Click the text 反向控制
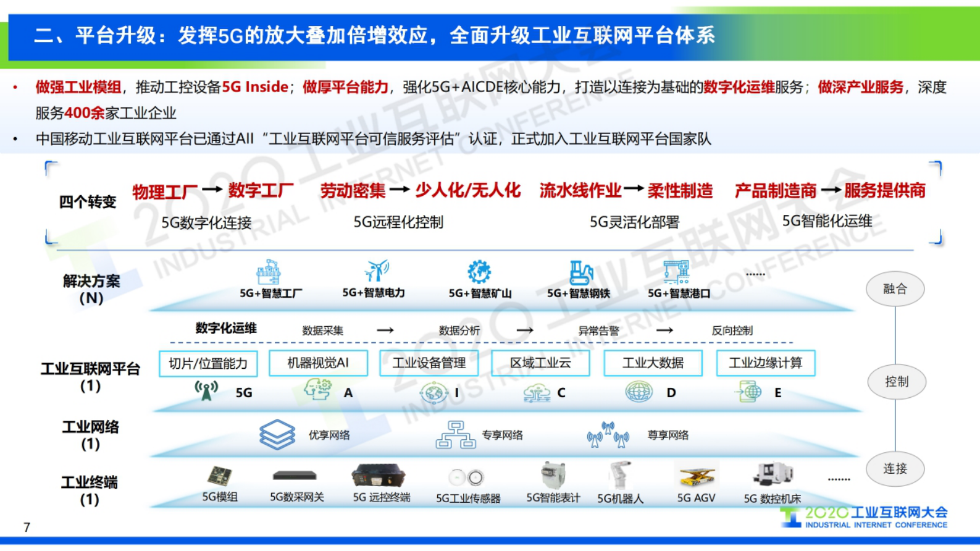Viewport: 980px width, 551px height. tap(732, 330)
